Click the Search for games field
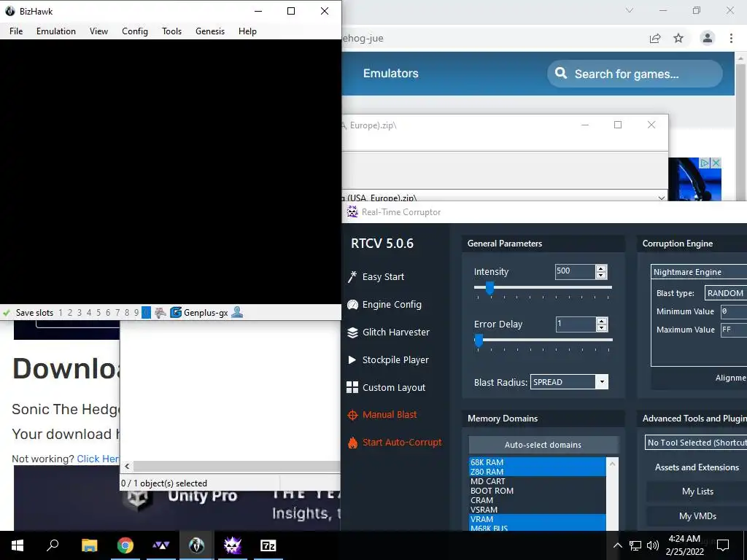Screen dimensions: 747x560 635,74
